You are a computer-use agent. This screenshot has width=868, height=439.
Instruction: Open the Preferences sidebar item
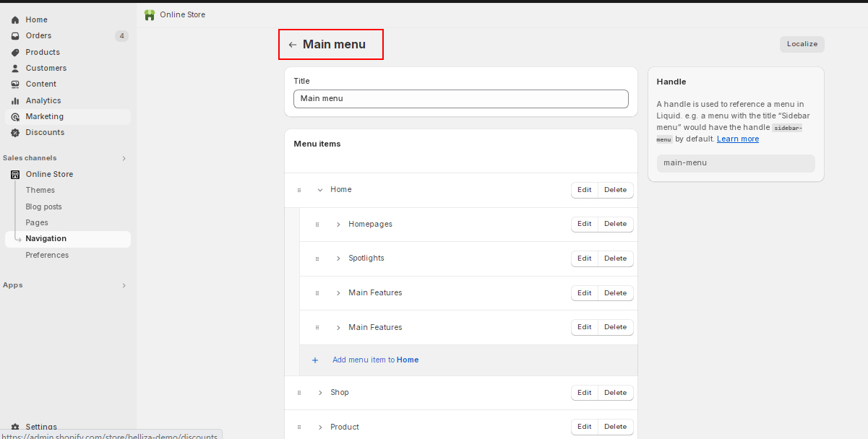[x=47, y=255]
